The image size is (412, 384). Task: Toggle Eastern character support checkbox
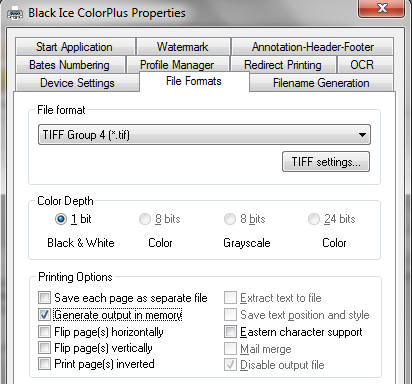tap(230, 332)
